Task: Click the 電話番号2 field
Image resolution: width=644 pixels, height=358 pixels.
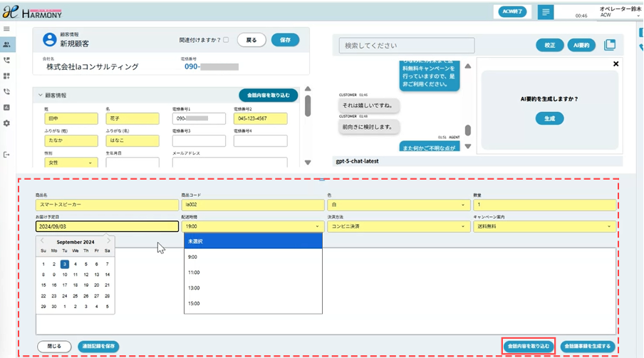Action: [261, 118]
